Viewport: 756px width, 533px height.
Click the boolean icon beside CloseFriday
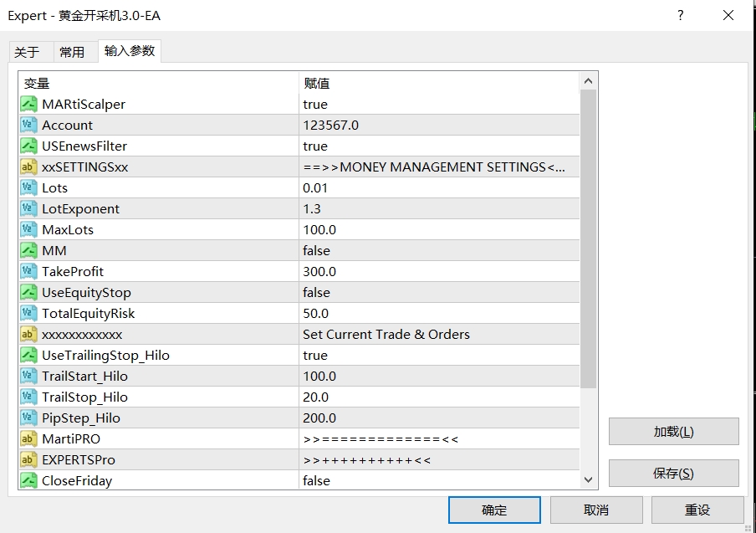coord(28,481)
